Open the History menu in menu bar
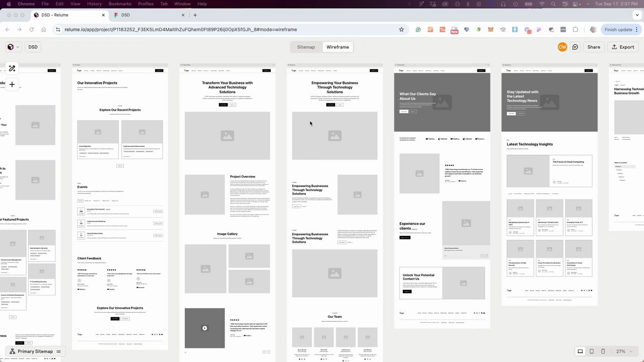This screenshot has width=644, height=362. click(x=94, y=4)
